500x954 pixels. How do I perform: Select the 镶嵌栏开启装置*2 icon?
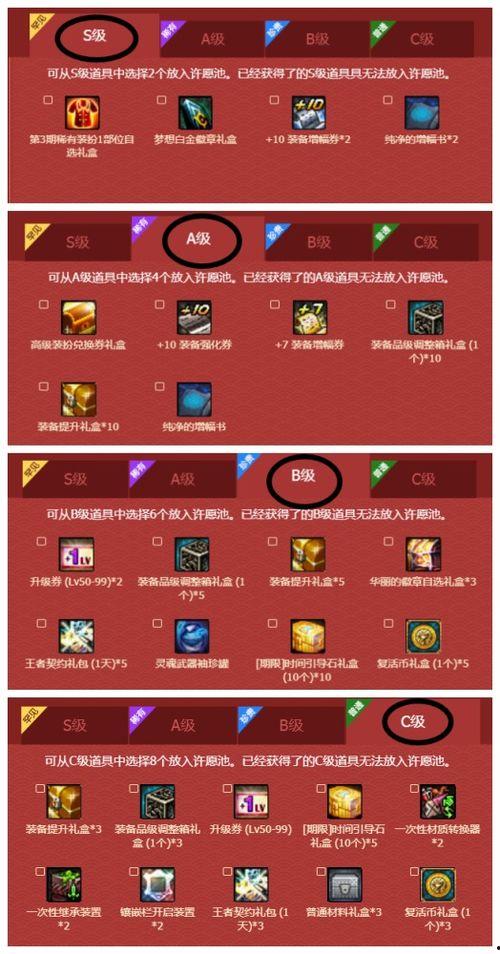coord(158,885)
